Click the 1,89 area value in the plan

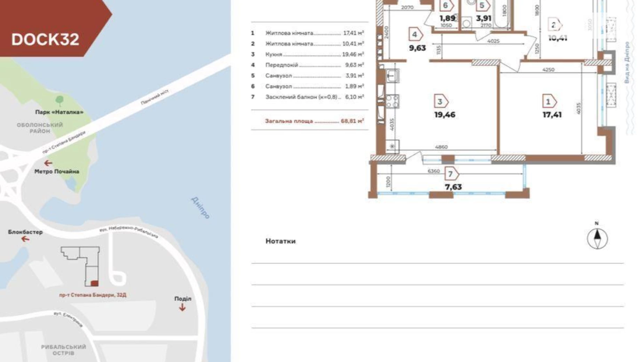[447, 18]
